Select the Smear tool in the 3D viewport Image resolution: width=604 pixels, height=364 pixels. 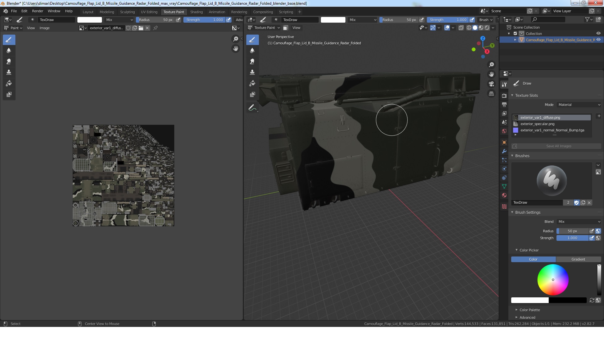point(252,61)
